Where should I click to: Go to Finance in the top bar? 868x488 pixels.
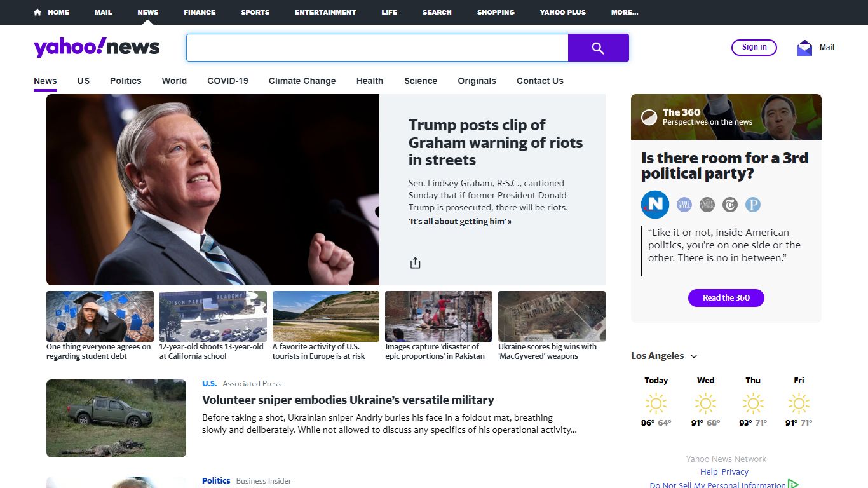(x=200, y=12)
